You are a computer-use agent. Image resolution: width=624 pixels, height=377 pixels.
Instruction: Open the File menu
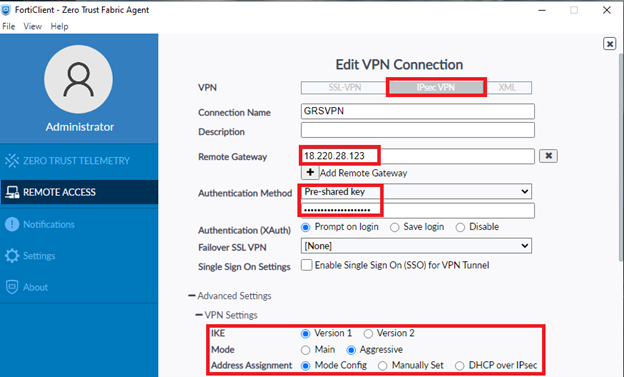pos(8,26)
